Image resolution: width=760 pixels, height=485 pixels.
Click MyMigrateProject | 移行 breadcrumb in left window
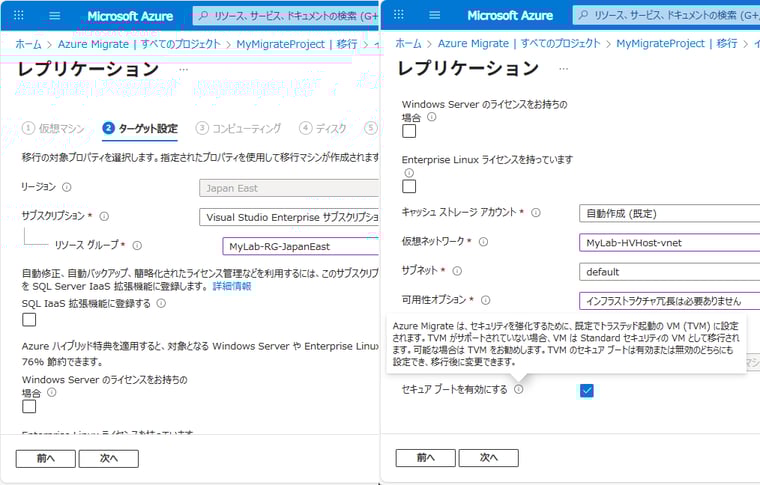pyautogui.click(x=297, y=44)
